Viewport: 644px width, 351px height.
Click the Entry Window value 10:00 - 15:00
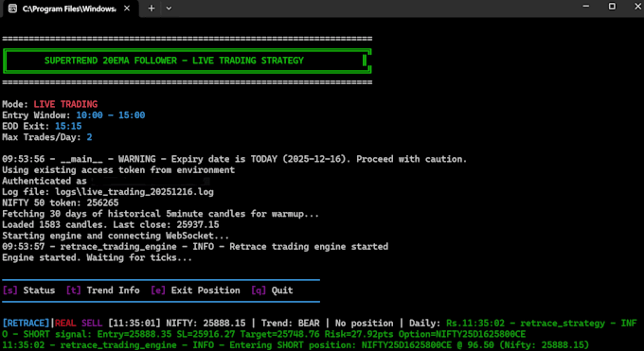pos(111,114)
